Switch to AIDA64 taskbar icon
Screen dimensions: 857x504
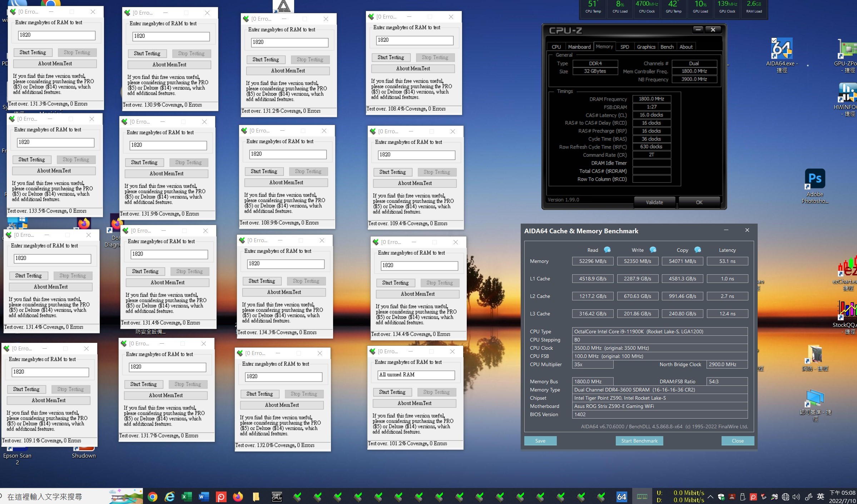622,496
